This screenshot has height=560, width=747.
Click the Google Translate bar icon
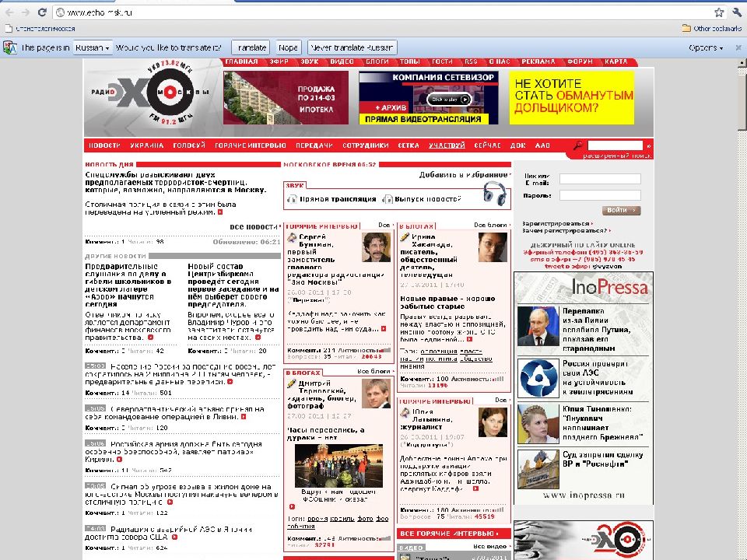(9, 47)
